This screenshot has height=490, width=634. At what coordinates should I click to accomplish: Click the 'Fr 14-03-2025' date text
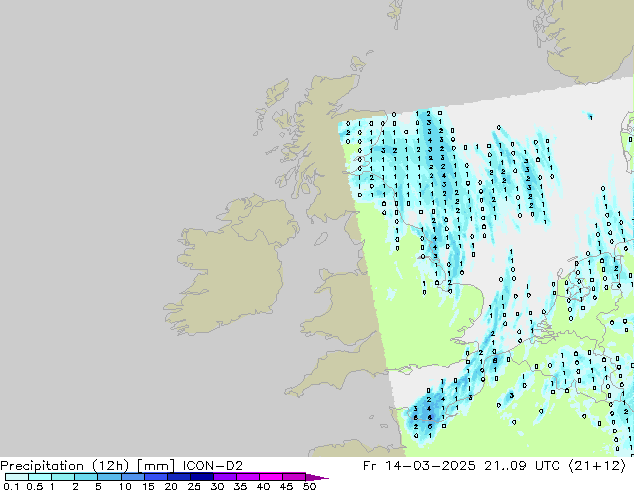pyautogui.click(x=419, y=466)
